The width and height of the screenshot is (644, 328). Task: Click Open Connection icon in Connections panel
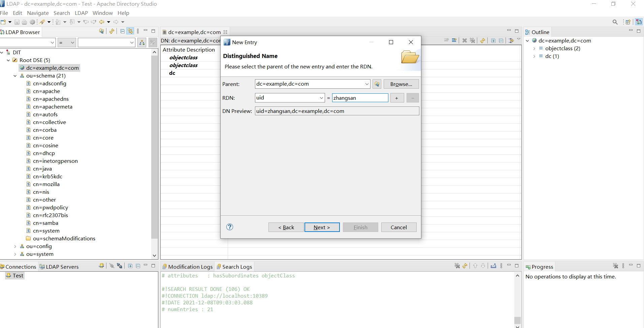pyautogui.click(x=111, y=266)
